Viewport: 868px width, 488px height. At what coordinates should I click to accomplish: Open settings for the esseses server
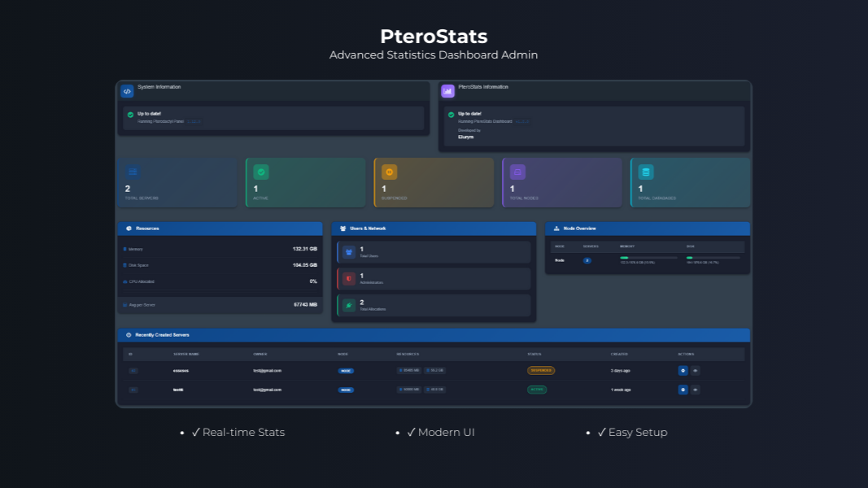(683, 370)
